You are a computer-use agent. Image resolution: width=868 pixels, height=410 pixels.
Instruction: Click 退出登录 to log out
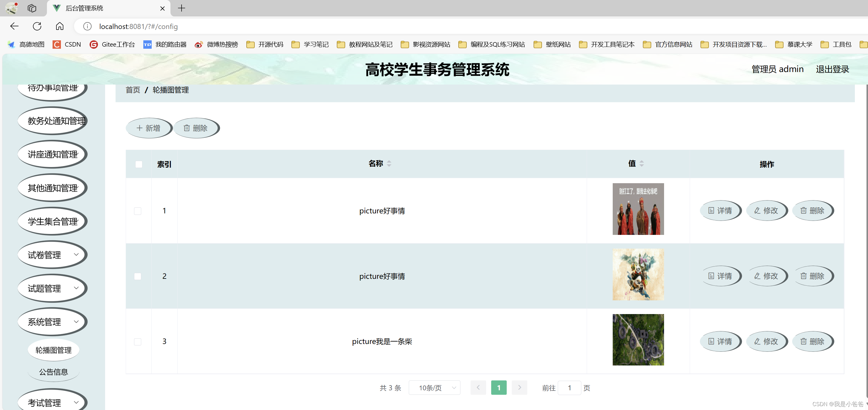click(832, 69)
